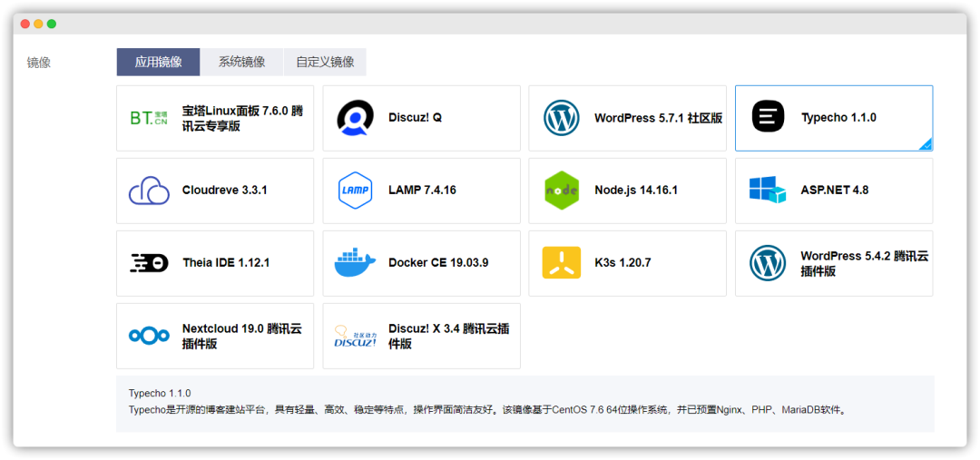
Task: Select Discuz! X 3.4 腾讯云插件版 label
Action: [449, 337]
